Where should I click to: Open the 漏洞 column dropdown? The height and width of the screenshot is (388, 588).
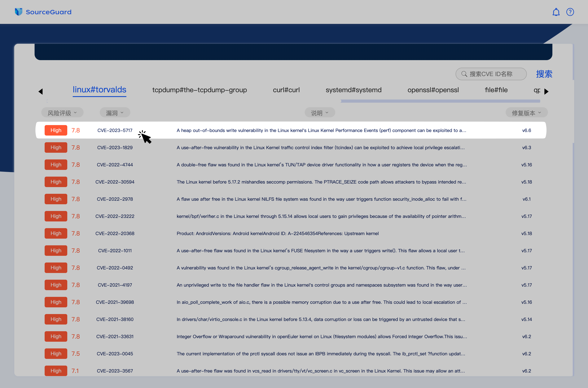(x=115, y=113)
